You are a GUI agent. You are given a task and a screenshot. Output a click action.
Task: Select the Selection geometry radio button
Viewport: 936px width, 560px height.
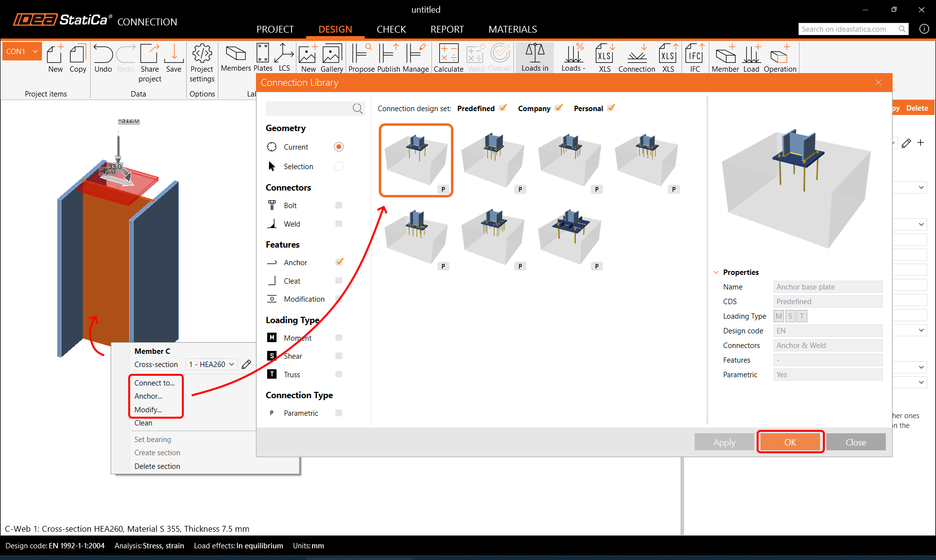tap(339, 167)
